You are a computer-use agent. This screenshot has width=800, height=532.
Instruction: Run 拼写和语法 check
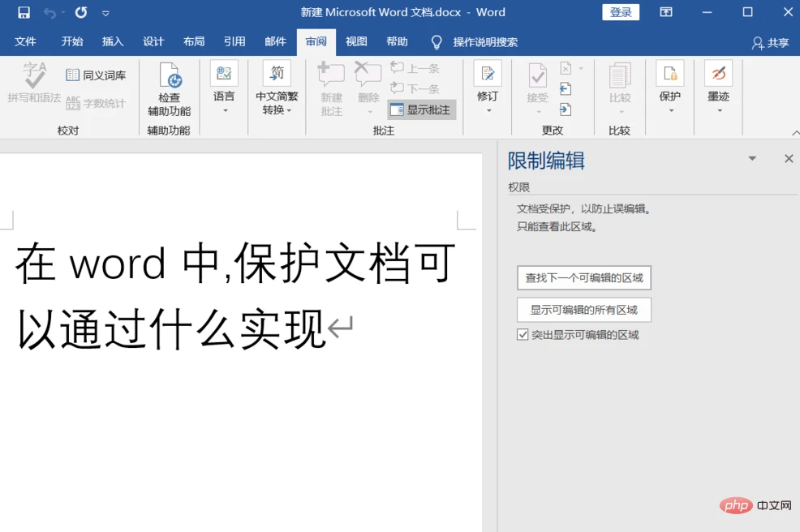(x=34, y=83)
